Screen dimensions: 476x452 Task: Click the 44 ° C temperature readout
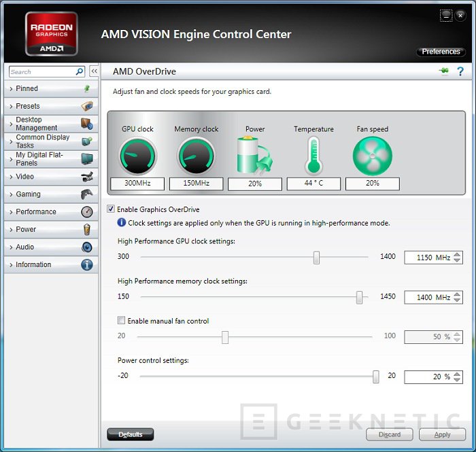click(313, 184)
